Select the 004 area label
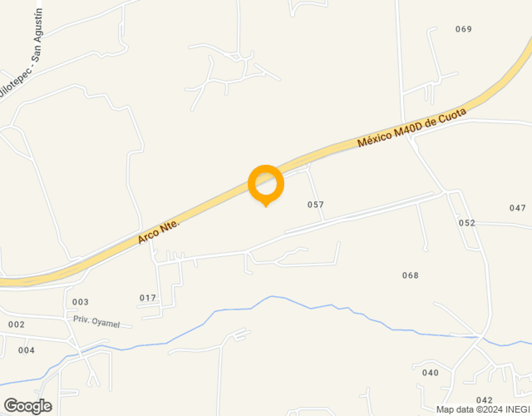532x416 pixels. pyautogui.click(x=26, y=350)
